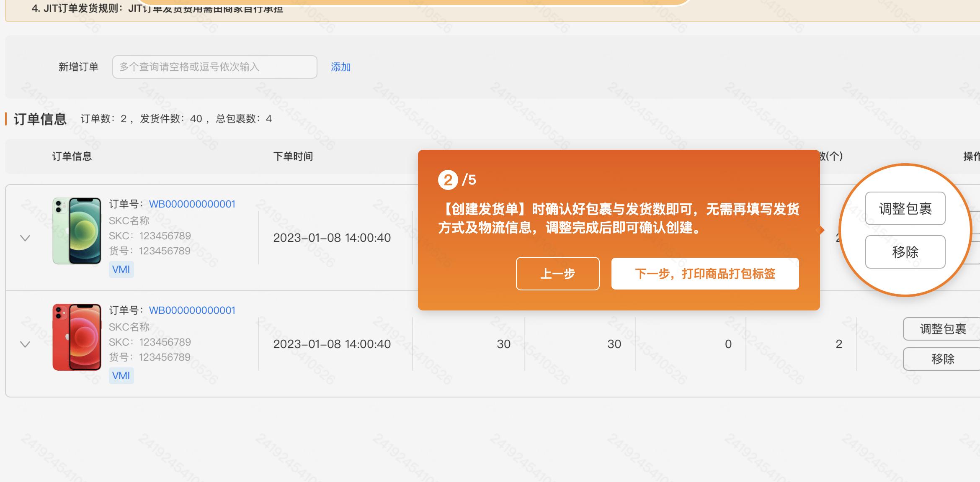Viewport: 980px width, 482px height.
Task: Click 下一步，打印商品打包标签 button
Action: point(705,274)
